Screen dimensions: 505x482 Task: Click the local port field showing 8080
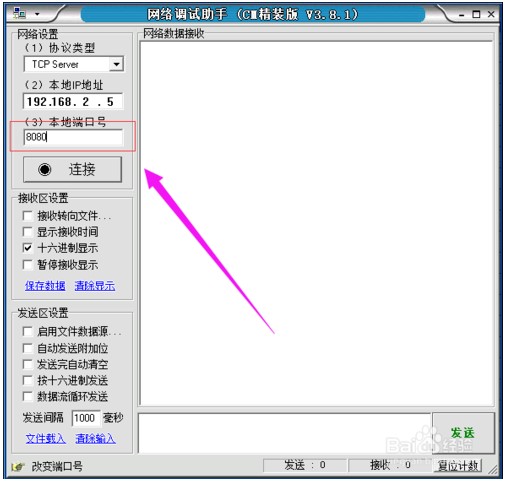point(73,137)
